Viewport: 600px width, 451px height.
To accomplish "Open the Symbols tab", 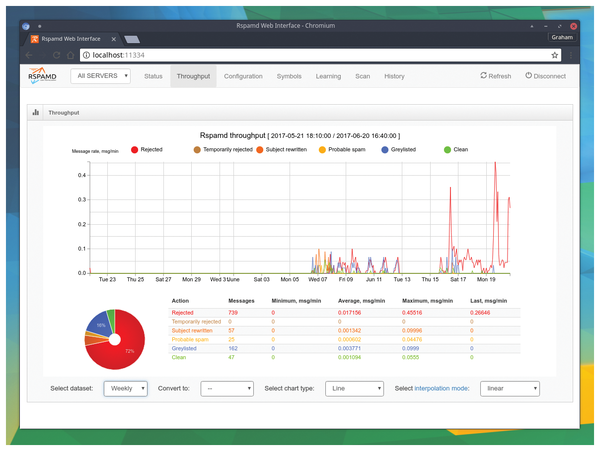I will click(289, 76).
